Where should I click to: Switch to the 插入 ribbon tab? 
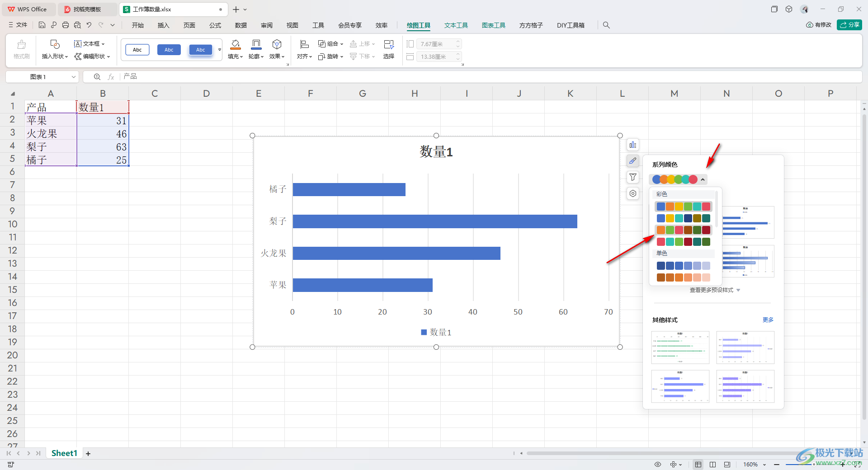(163, 25)
